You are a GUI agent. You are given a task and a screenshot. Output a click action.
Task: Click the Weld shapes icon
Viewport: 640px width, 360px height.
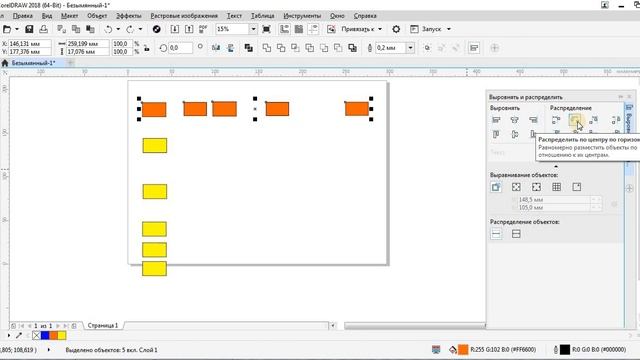click(x=267, y=48)
